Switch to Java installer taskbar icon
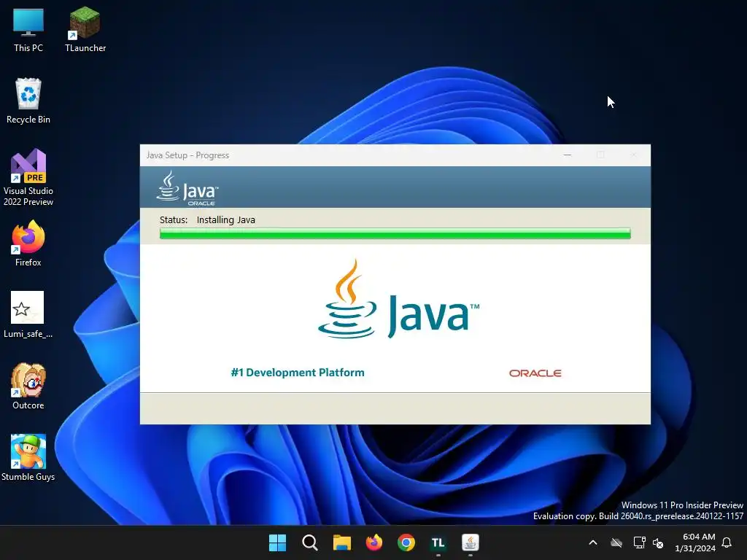 click(x=471, y=542)
